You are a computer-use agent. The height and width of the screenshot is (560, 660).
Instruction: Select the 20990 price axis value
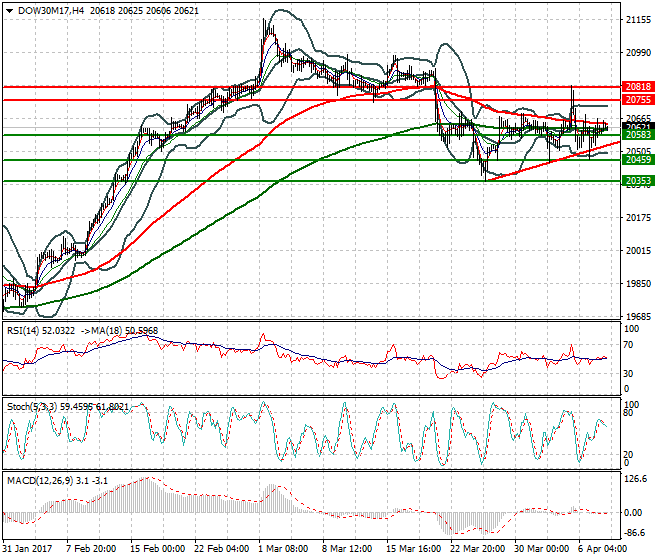click(x=638, y=53)
